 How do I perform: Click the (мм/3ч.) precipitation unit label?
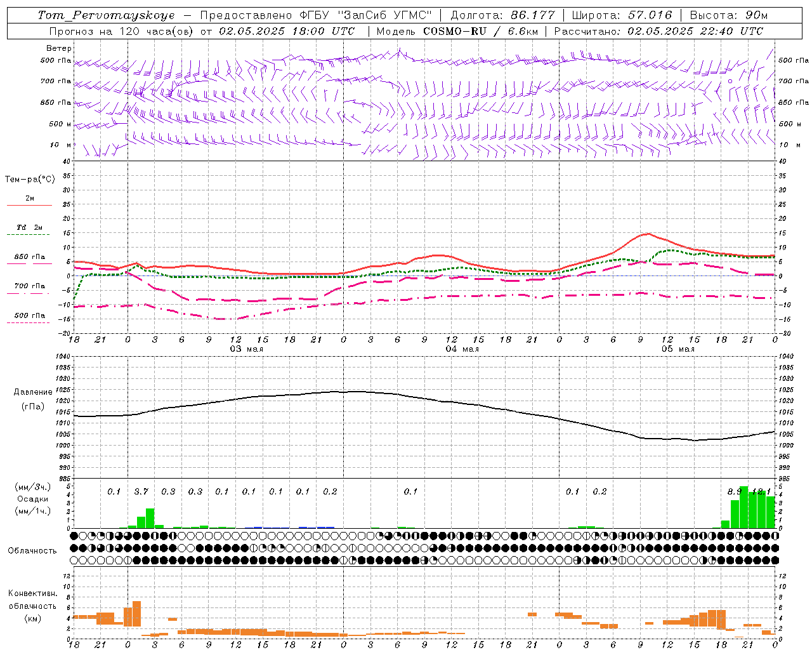tap(32, 487)
